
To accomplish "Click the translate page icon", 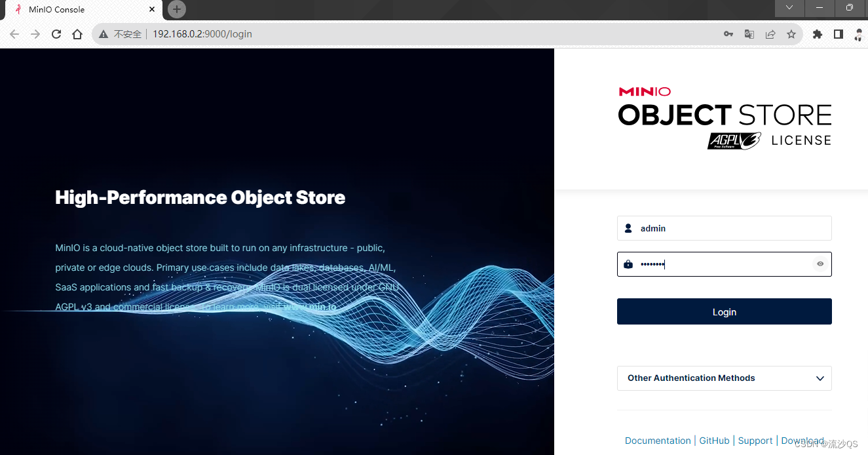I will point(749,34).
